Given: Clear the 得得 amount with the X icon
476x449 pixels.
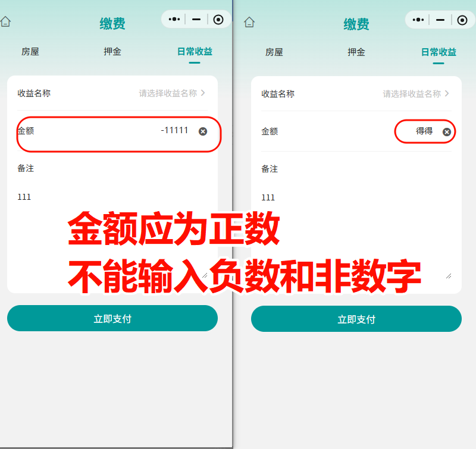Looking at the screenshot, I should (x=447, y=132).
